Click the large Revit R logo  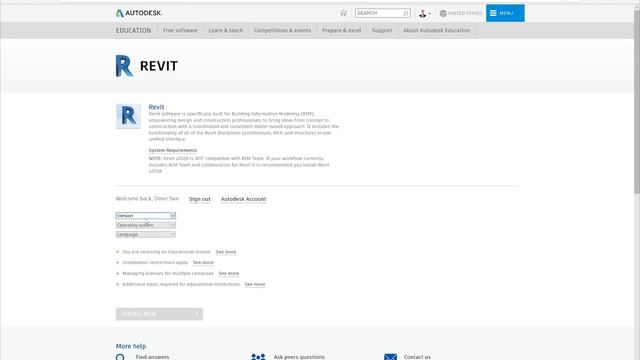124,66
